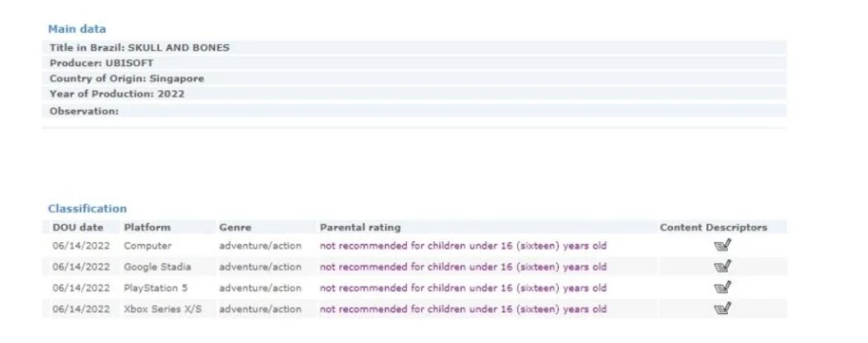Click the Parental rating column header
This screenshot has height=343, width=868.
(360, 227)
